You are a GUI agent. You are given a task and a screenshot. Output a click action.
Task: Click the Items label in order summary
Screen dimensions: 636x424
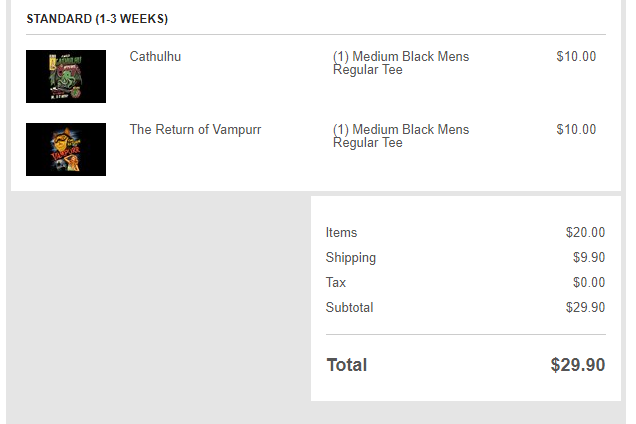341,232
